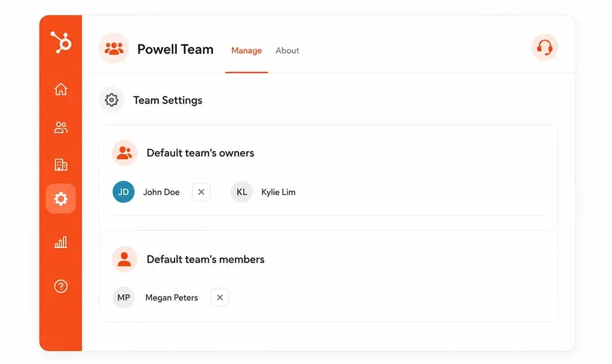This screenshot has height=364, width=612.
Task: Switch to the About tab
Action: pyautogui.click(x=287, y=51)
